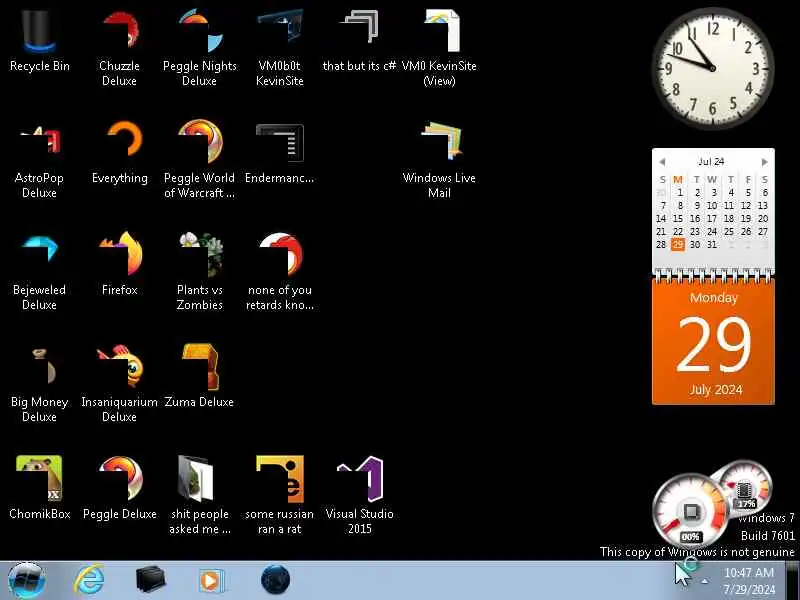Launch Windows Media Player from taskbar

211,581
